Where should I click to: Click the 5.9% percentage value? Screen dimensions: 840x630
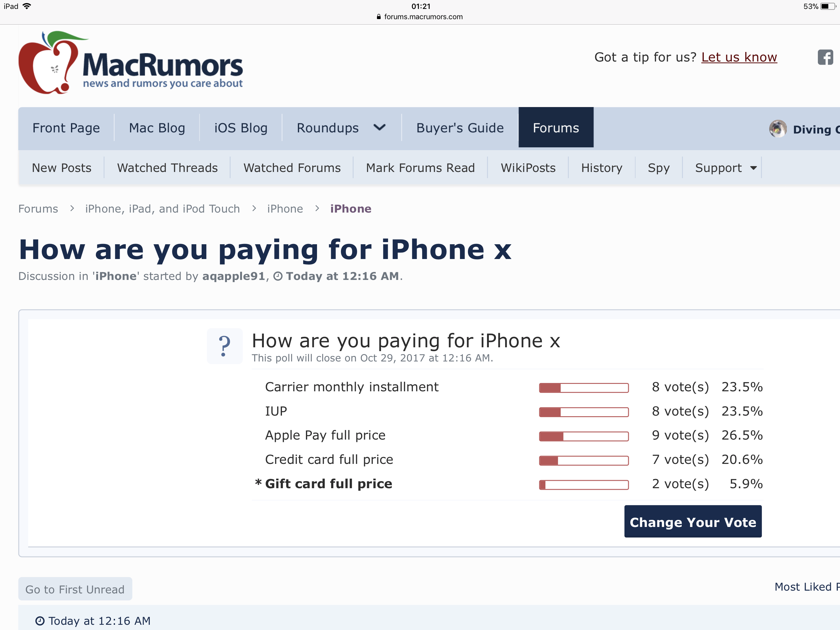[746, 484]
